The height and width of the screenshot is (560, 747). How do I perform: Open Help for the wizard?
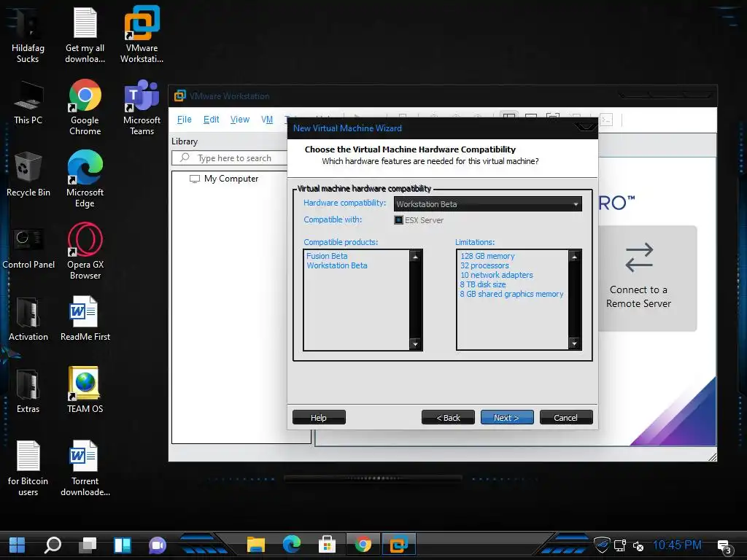coord(319,417)
